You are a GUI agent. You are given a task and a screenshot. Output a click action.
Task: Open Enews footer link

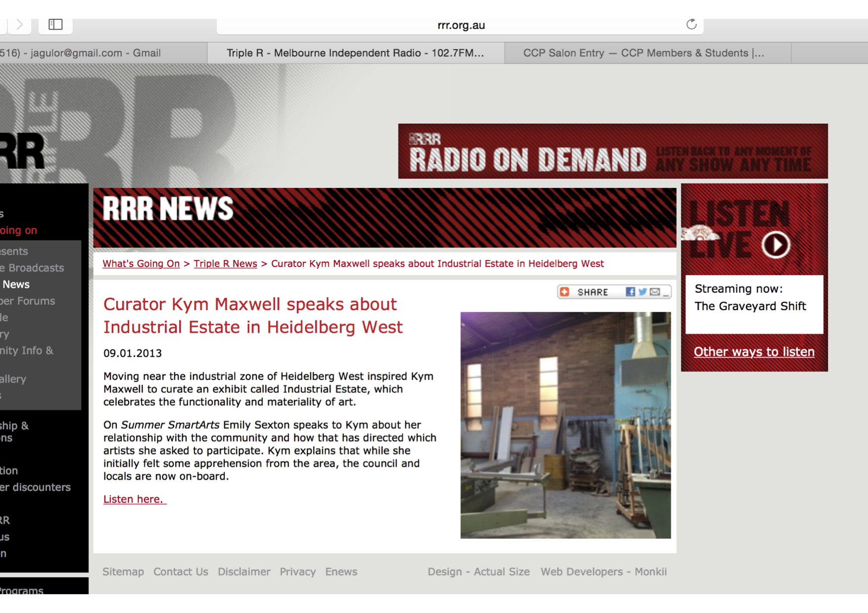341,572
